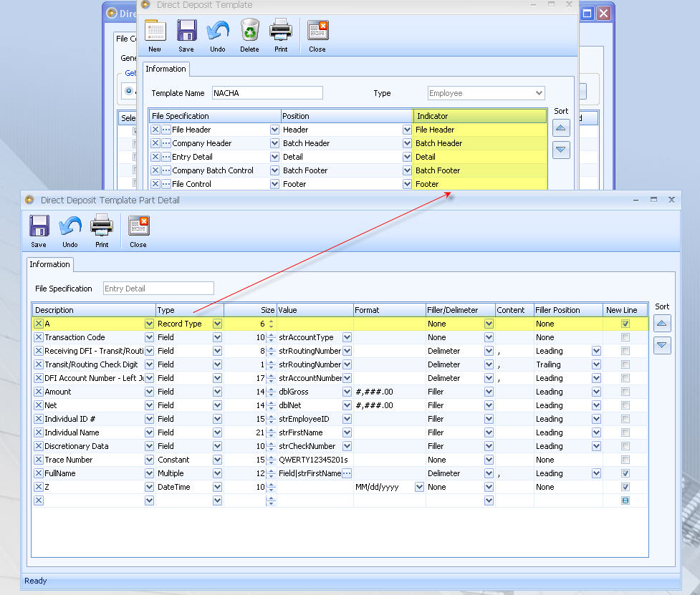Toggle New Line checkbox for Net row
The image size is (700, 595).
[625, 405]
